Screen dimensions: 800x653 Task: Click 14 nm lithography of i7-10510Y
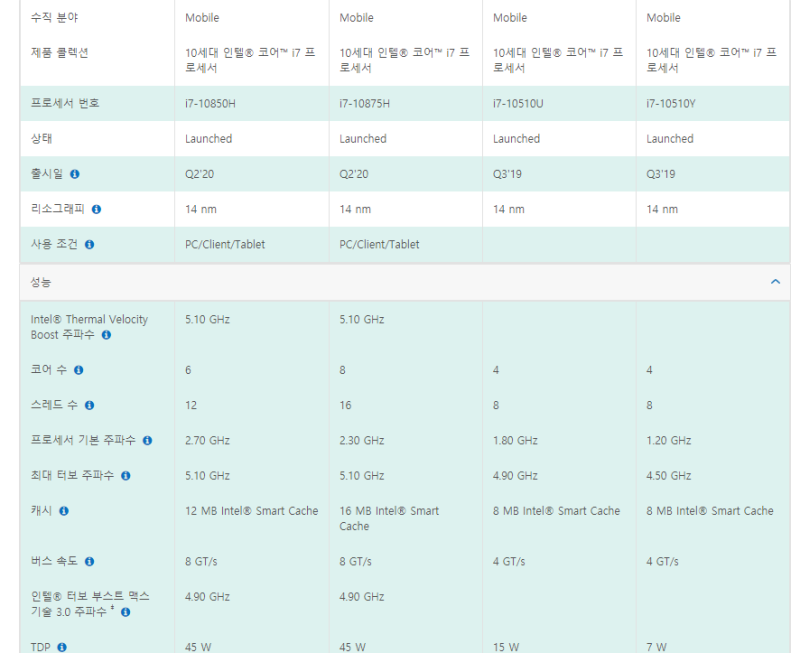click(662, 209)
